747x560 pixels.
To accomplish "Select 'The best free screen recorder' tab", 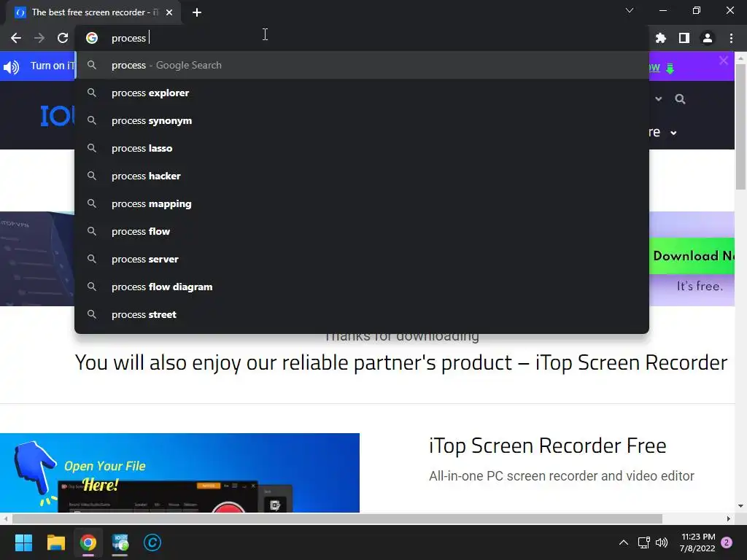I will pyautogui.click(x=94, y=12).
